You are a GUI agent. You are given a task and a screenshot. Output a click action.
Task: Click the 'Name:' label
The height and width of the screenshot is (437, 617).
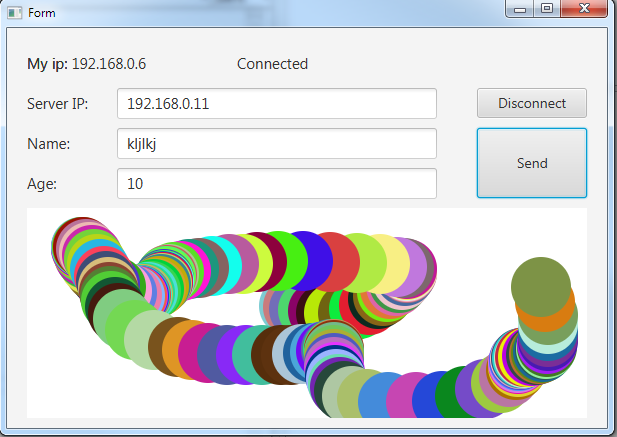(x=48, y=144)
